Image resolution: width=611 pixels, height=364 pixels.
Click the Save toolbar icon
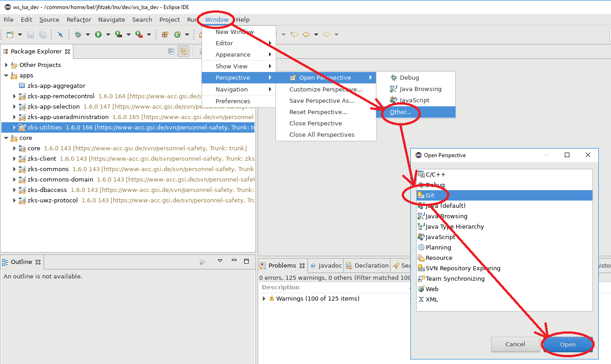[31, 34]
